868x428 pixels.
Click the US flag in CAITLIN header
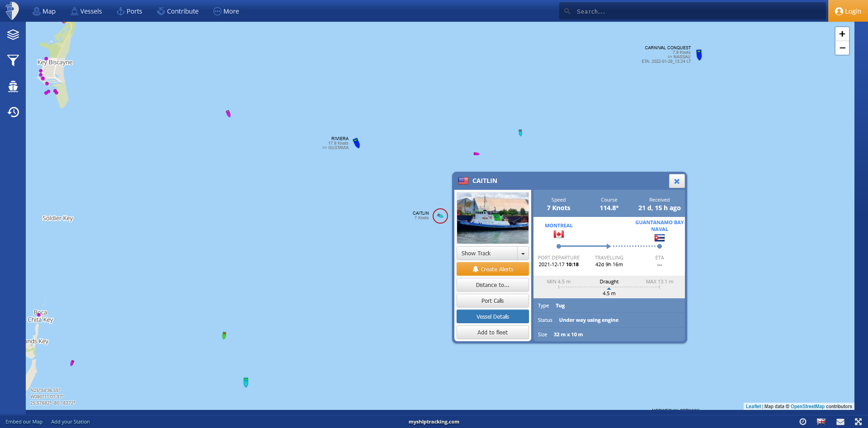click(463, 181)
